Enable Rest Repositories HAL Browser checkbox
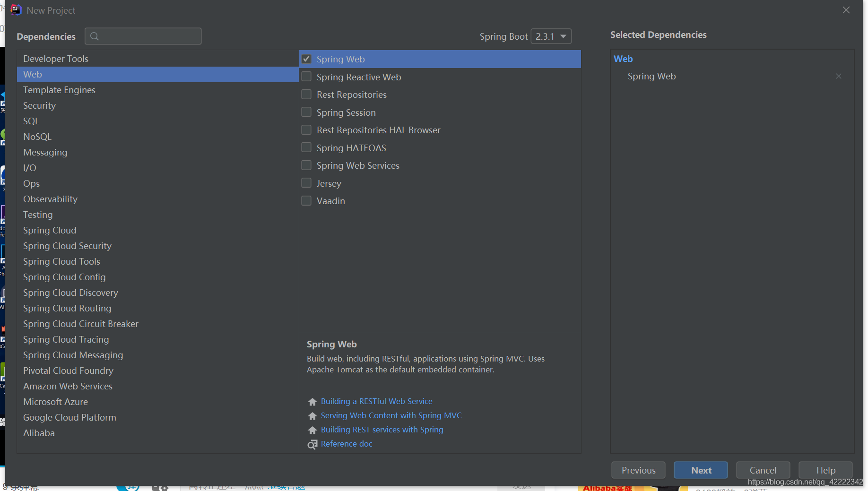The width and height of the screenshot is (868, 491). [x=306, y=130]
